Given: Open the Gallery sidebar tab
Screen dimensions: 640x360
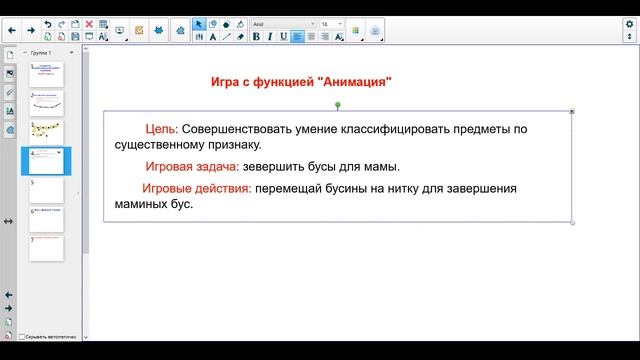Looking at the screenshot, I should (10, 74).
